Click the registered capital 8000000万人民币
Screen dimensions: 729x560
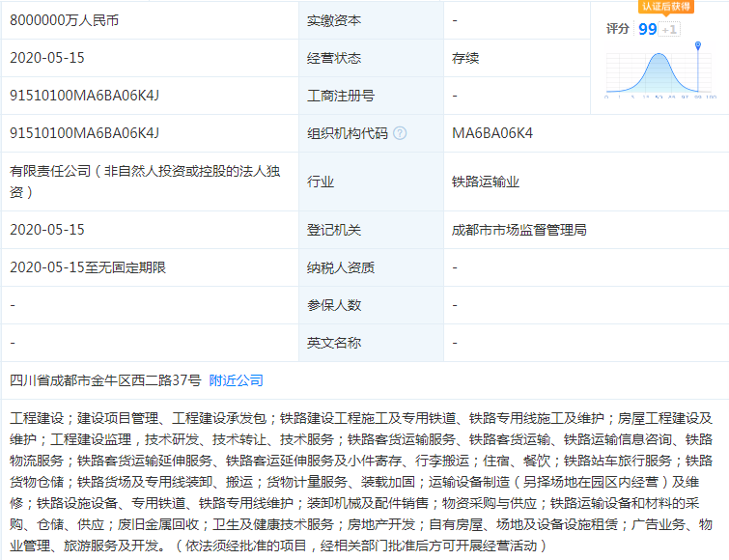[x=66, y=19]
